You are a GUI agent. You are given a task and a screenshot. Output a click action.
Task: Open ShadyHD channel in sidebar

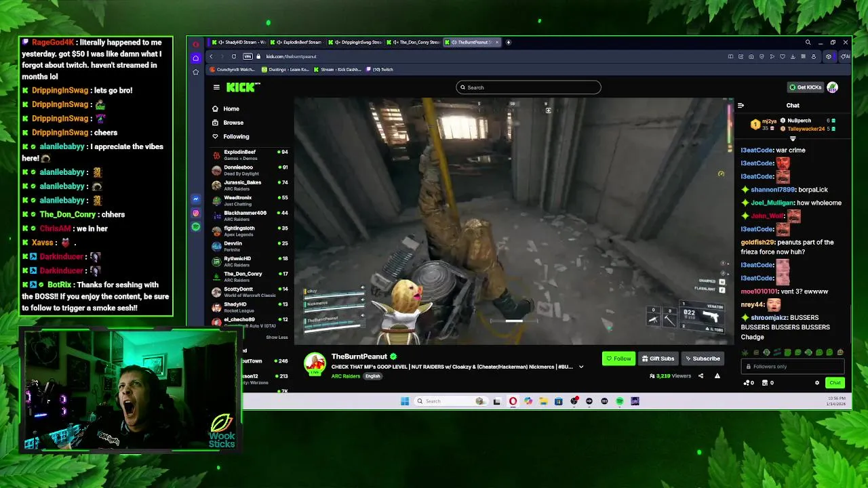pos(250,307)
